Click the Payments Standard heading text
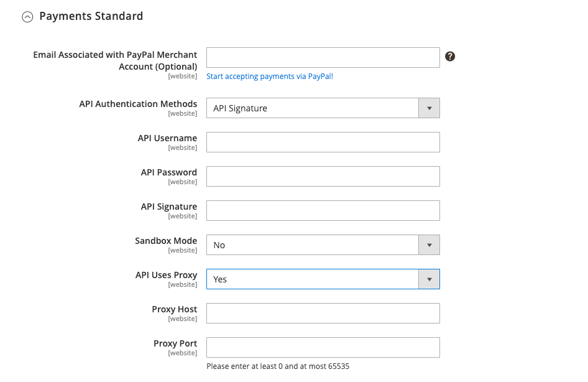 [x=91, y=16]
